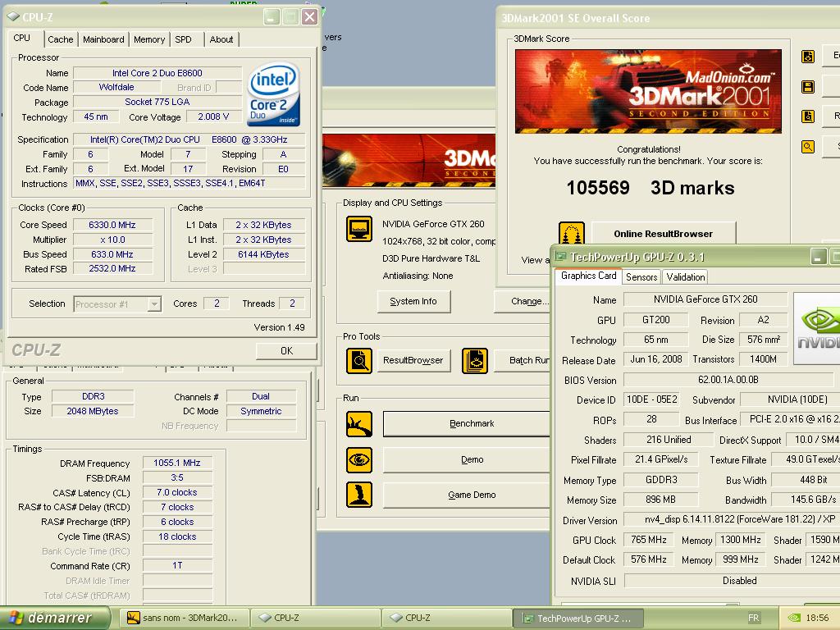Switch to first CPU-Z taskbar item
This screenshot has height=630, width=840.
(316, 618)
